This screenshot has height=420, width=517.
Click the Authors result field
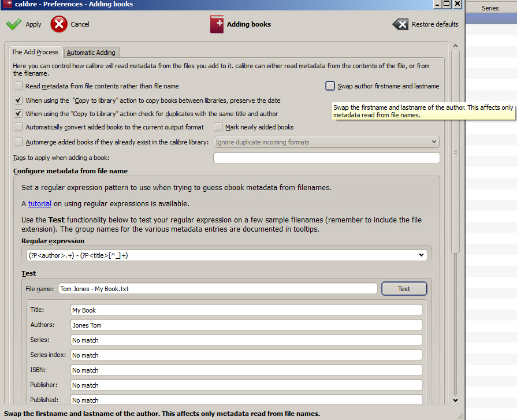(246, 325)
